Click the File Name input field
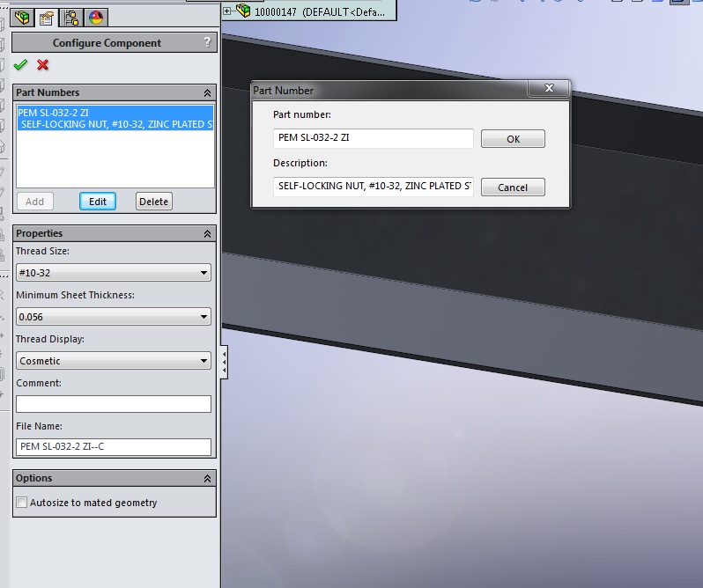 click(x=114, y=447)
